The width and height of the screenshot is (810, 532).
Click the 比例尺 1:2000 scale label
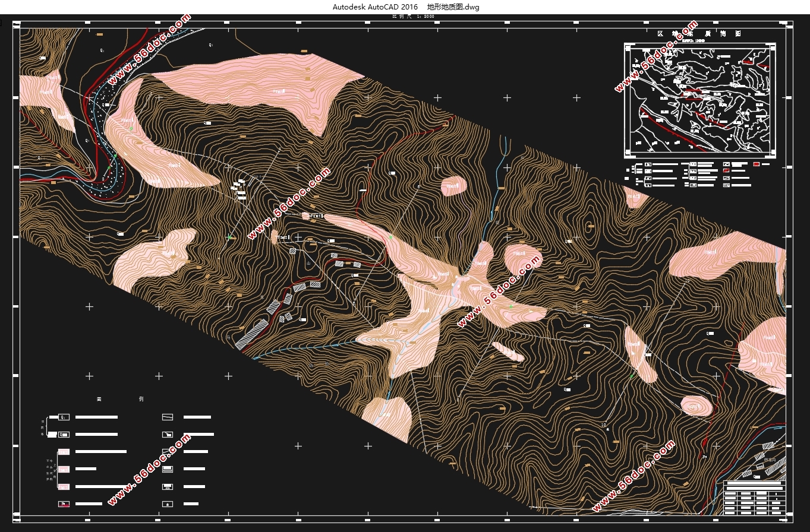point(413,17)
